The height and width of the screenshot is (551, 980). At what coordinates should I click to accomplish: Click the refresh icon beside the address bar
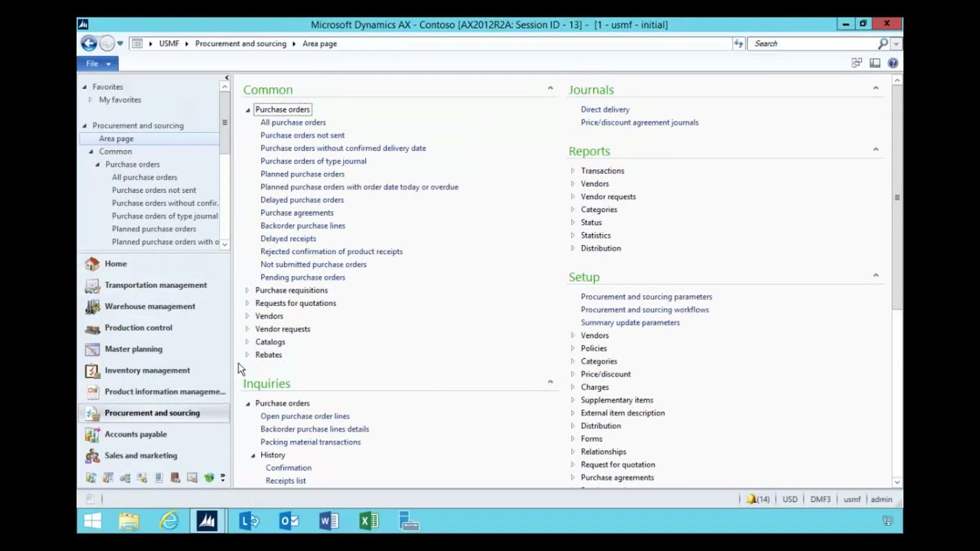[739, 44]
